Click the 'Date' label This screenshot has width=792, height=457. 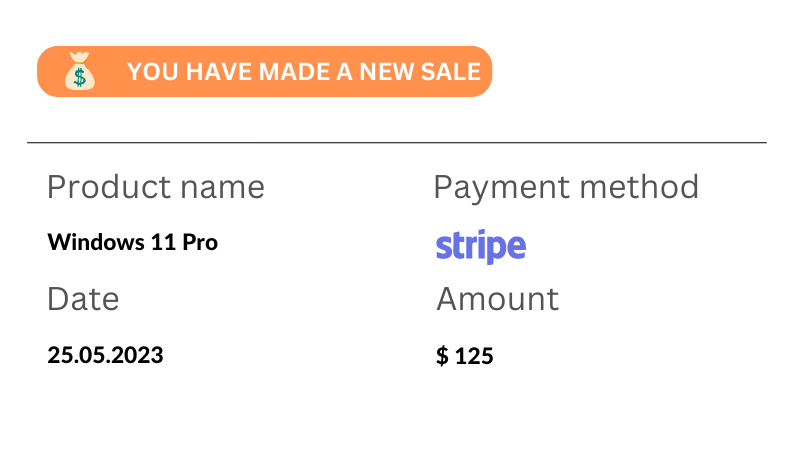[x=83, y=299]
